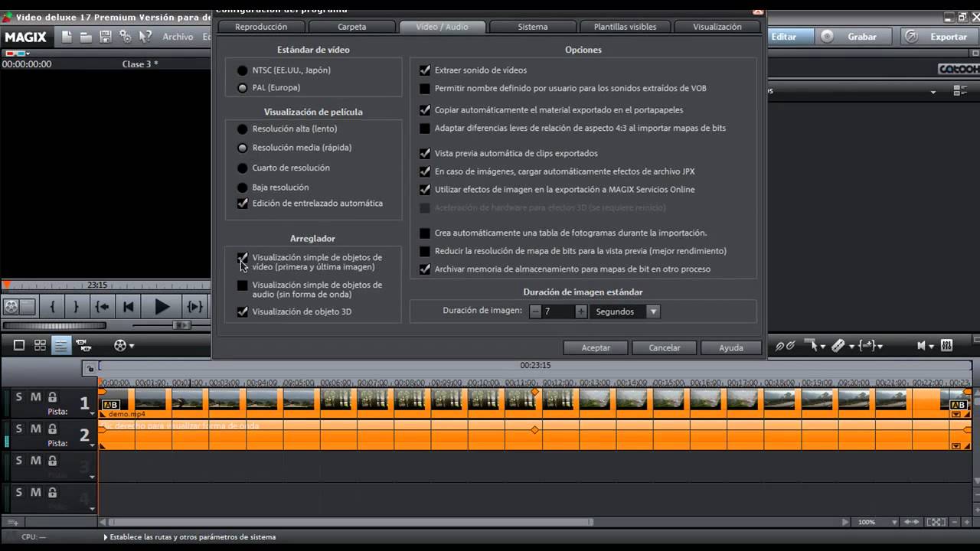
Task: Open the Plantillas visibles tab
Action: coord(625,27)
